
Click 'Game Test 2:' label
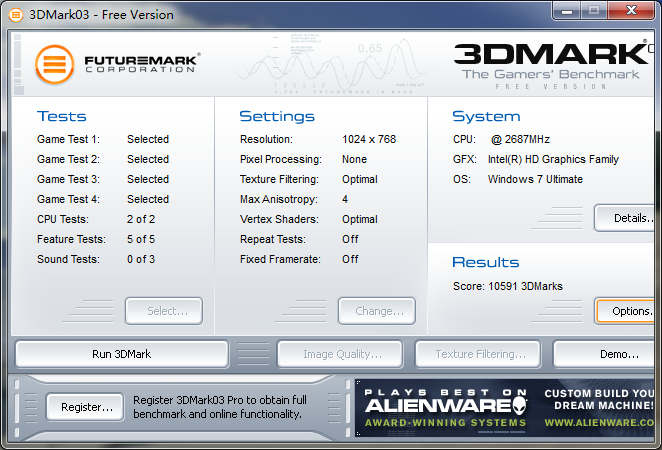[68, 159]
